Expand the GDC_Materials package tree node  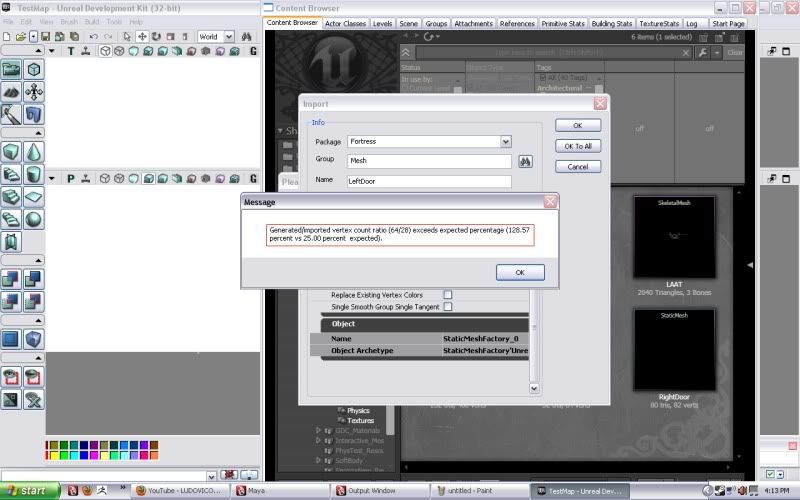318,431
